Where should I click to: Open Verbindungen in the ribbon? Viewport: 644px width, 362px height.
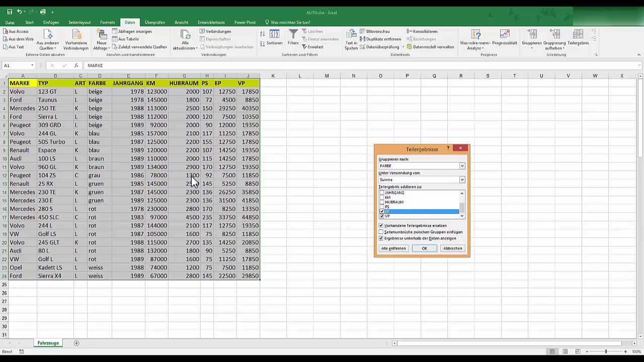pos(215,32)
